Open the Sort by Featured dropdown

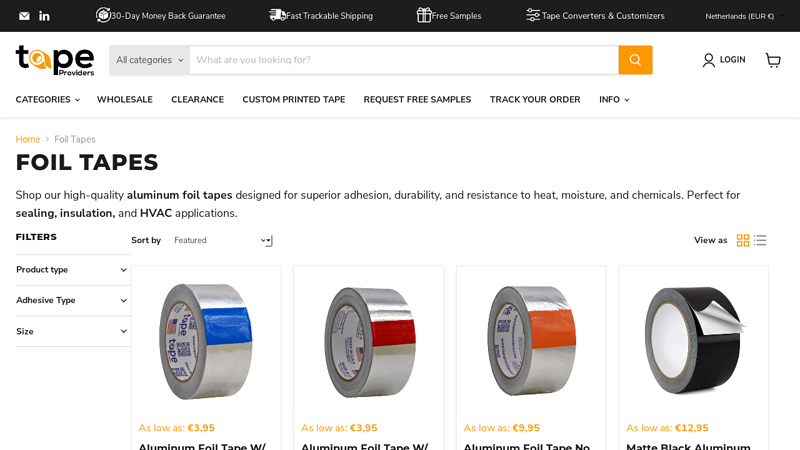tap(222, 240)
